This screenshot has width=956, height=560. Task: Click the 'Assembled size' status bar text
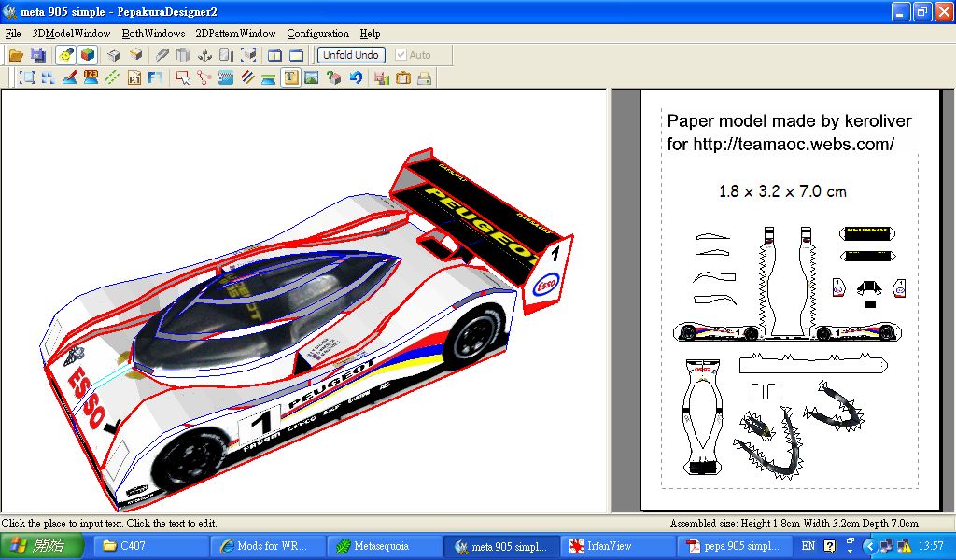pos(794,524)
